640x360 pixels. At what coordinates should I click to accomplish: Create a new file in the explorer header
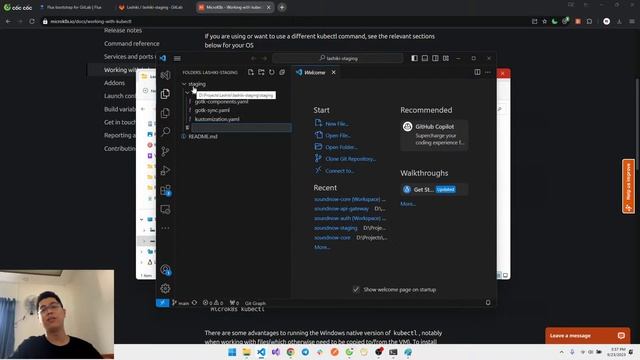tap(251, 72)
